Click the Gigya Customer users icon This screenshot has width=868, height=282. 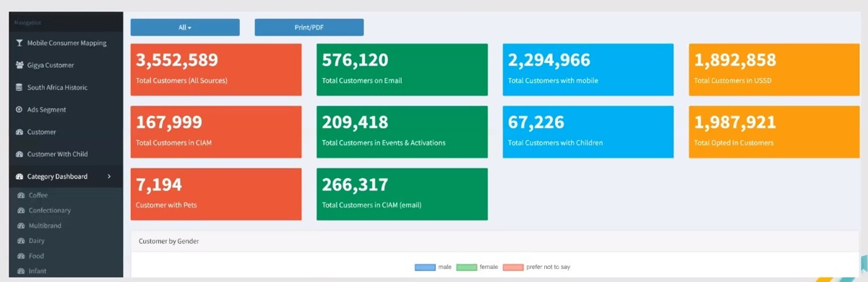(x=20, y=65)
